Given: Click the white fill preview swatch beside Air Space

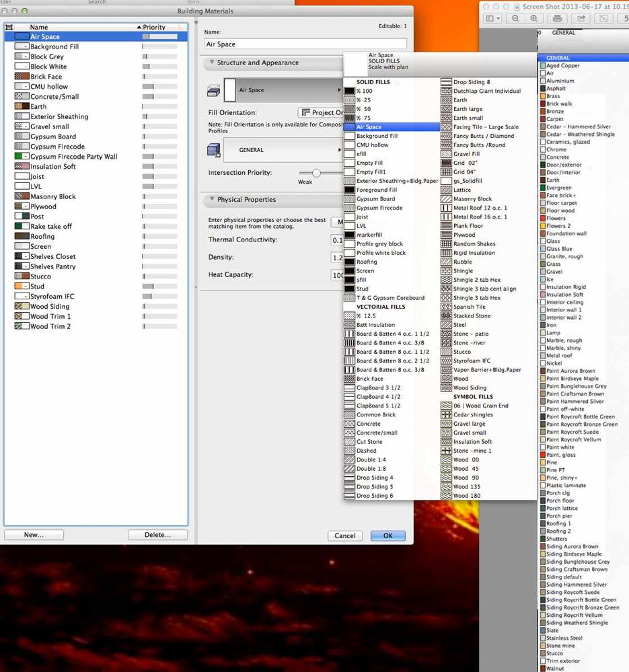Looking at the screenshot, I should tap(230, 90).
